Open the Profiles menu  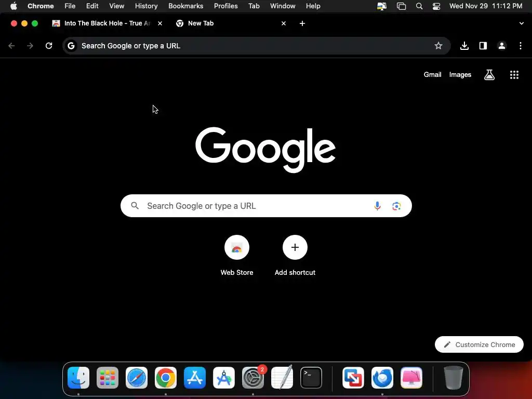point(226,6)
